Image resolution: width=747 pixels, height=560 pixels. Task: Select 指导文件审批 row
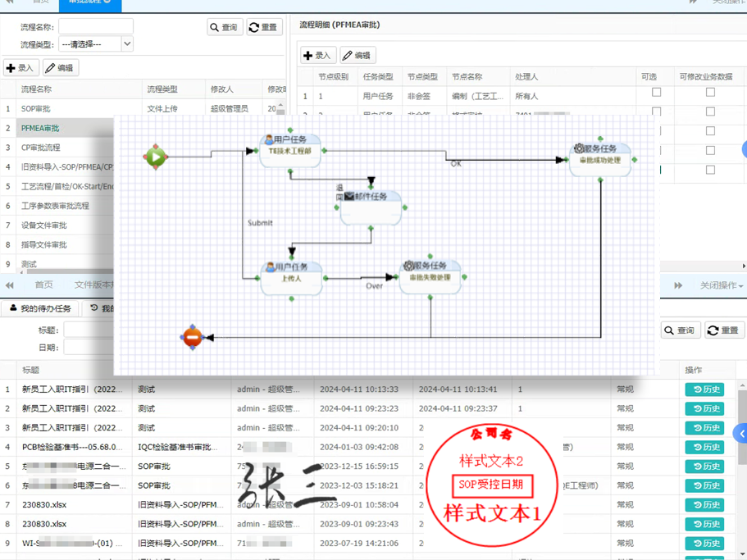(57, 245)
